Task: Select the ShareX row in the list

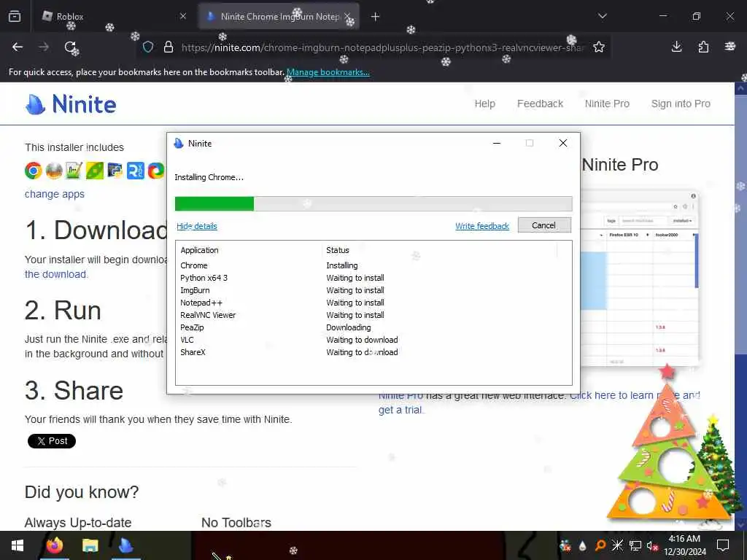Action: click(x=373, y=352)
